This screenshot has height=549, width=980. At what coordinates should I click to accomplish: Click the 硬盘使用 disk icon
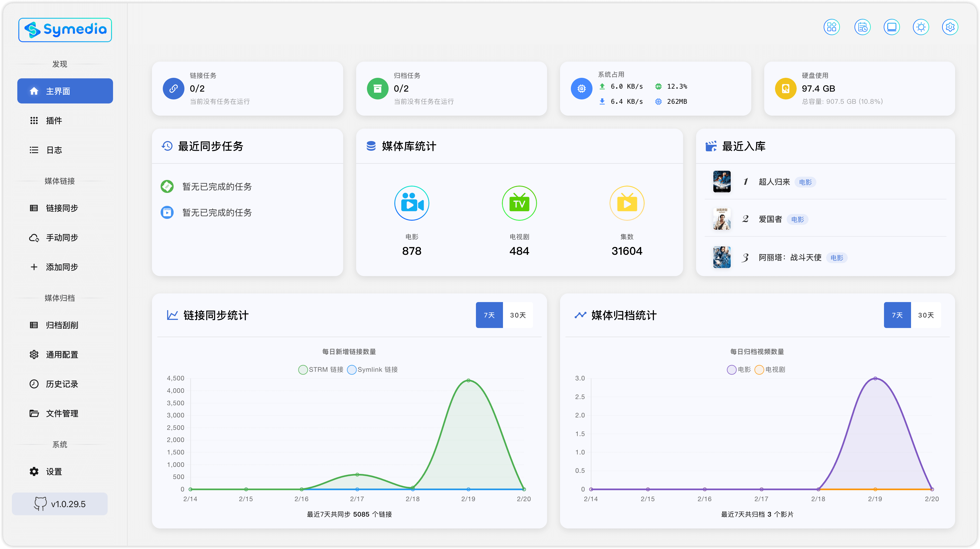click(x=786, y=89)
